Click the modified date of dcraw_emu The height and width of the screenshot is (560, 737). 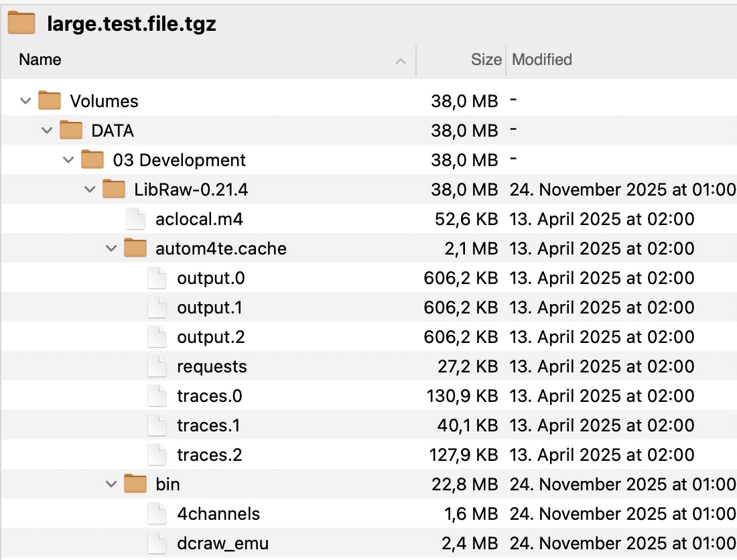click(623, 543)
